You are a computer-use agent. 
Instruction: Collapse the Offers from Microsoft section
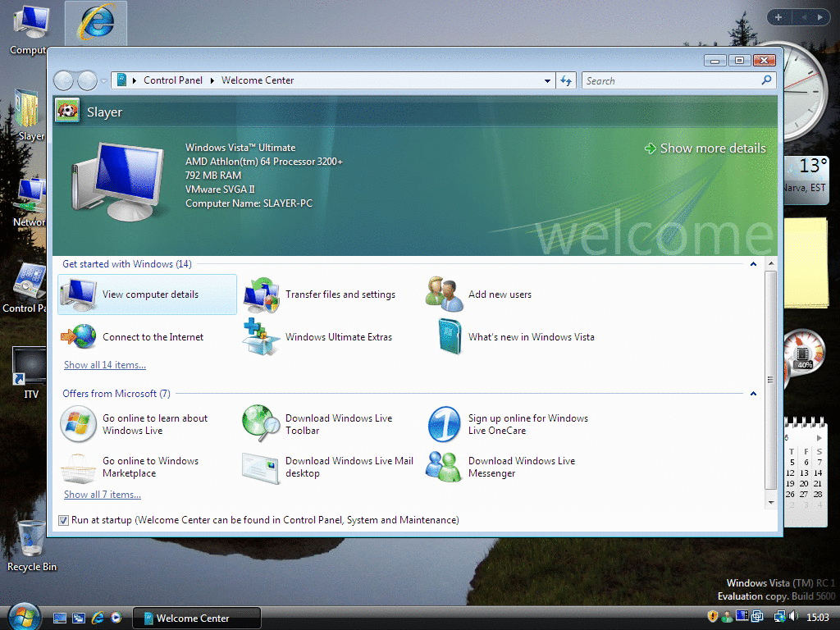pyautogui.click(x=753, y=394)
